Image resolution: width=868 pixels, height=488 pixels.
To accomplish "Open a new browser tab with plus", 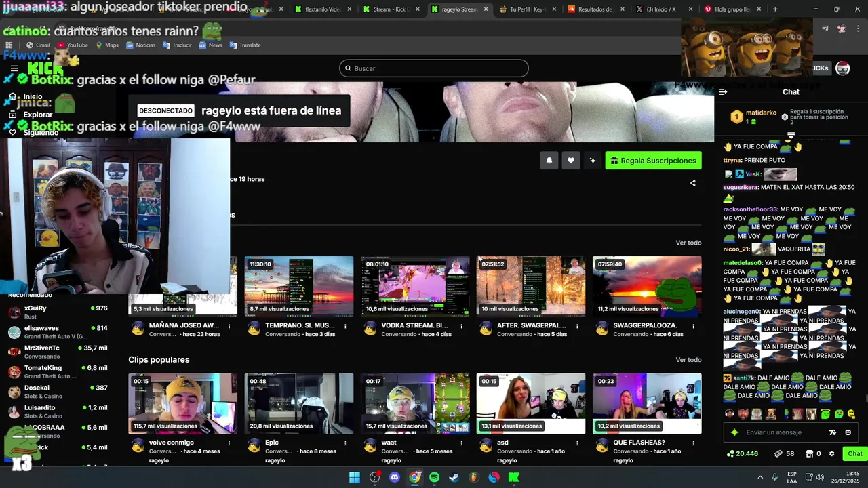I will click(775, 9).
